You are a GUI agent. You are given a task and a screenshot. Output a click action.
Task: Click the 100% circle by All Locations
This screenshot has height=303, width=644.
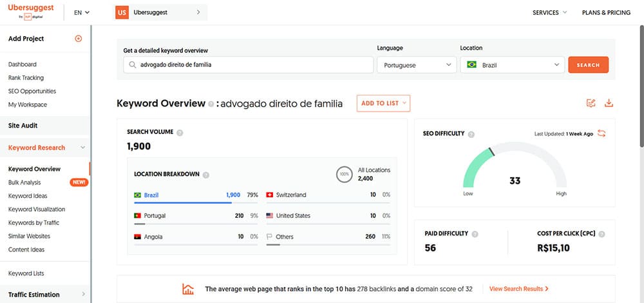point(344,174)
